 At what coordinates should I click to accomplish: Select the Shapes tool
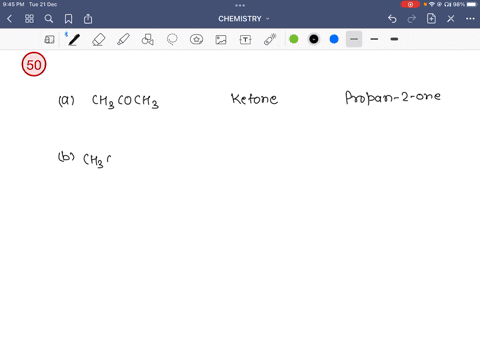(148, 39)
